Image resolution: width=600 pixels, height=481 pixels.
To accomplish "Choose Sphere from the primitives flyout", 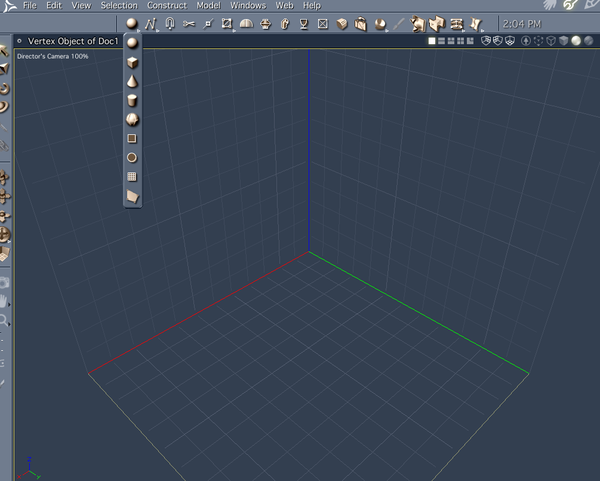I will (132, 43).
